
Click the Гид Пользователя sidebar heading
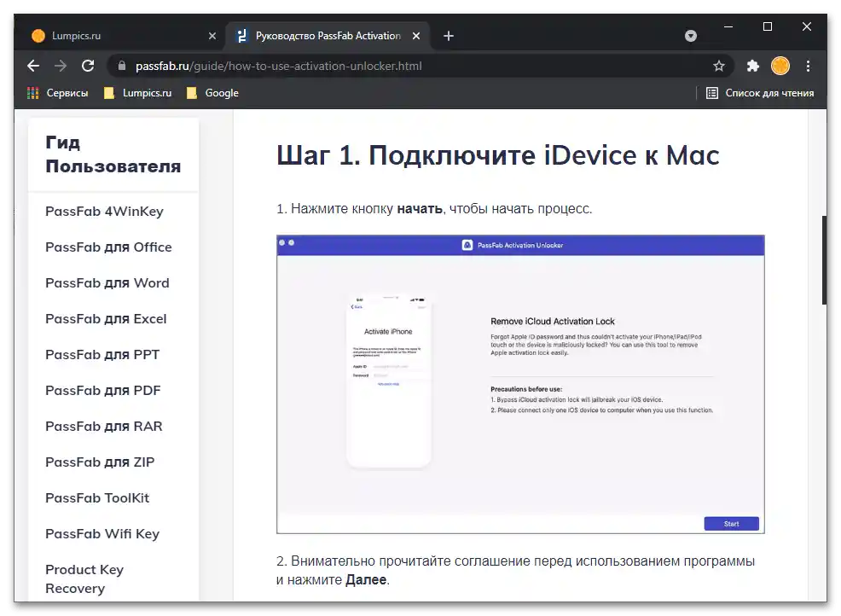tap(113, 154)
